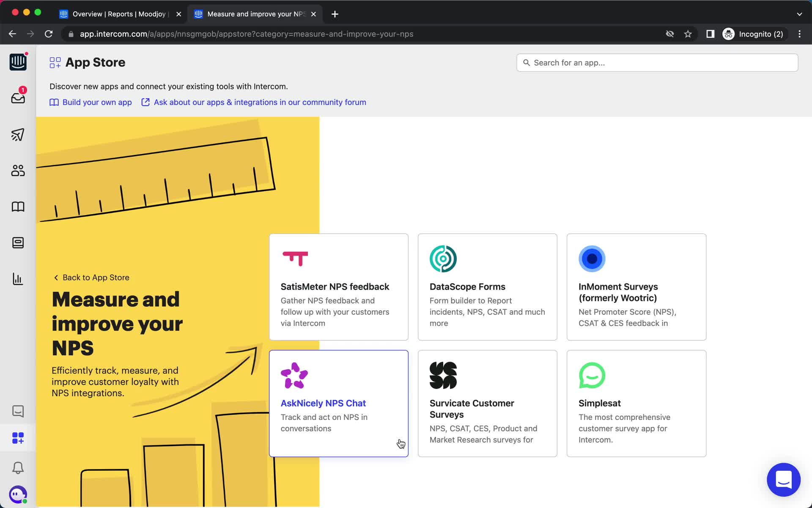
Task: Open the Intercom messenger launcher button
Action: 784,480
